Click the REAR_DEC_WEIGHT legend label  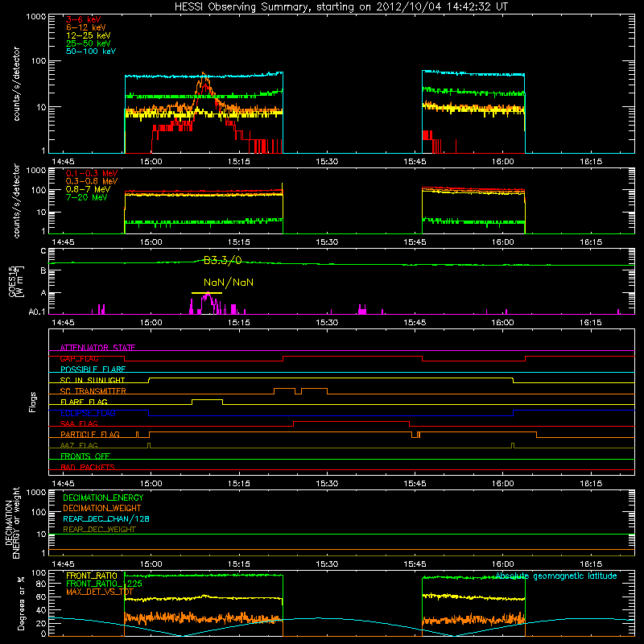(x=99, y=530)
